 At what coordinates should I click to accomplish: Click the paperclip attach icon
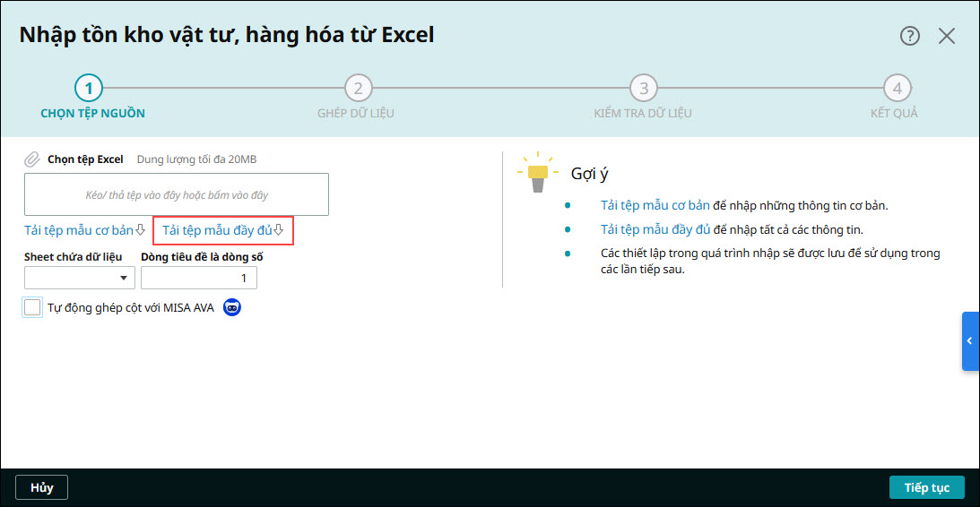[32, 159]
